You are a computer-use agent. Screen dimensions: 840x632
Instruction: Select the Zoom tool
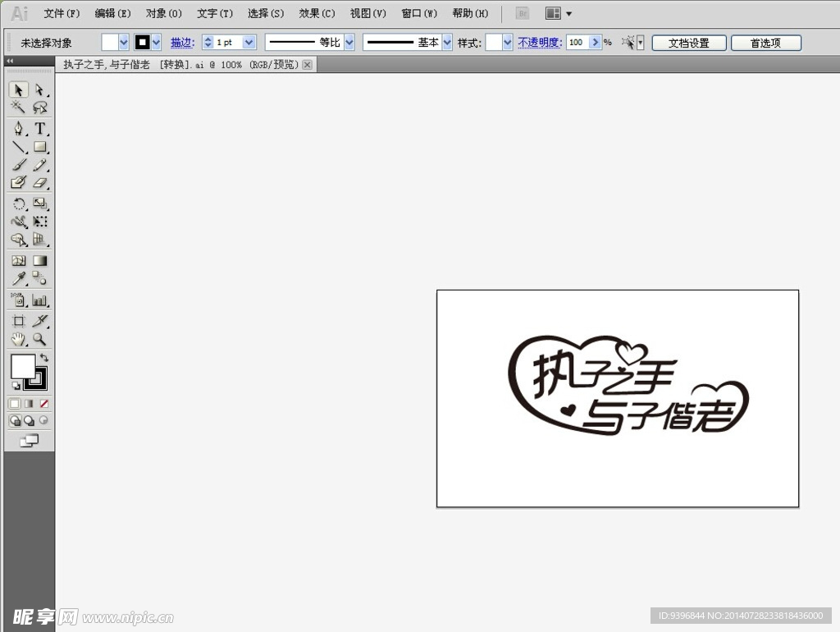coord(39,339)
